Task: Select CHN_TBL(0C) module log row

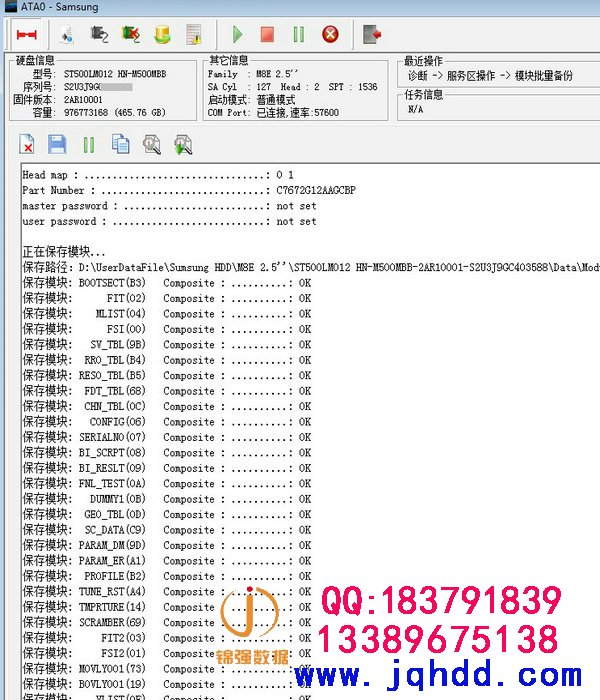Action: pos(167,406)
